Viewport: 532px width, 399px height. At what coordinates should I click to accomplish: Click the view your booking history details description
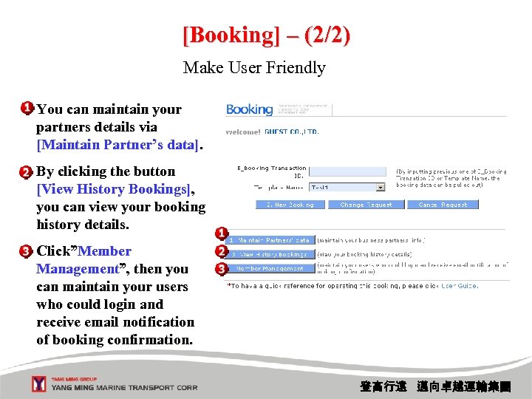click(x=364, y=254)
